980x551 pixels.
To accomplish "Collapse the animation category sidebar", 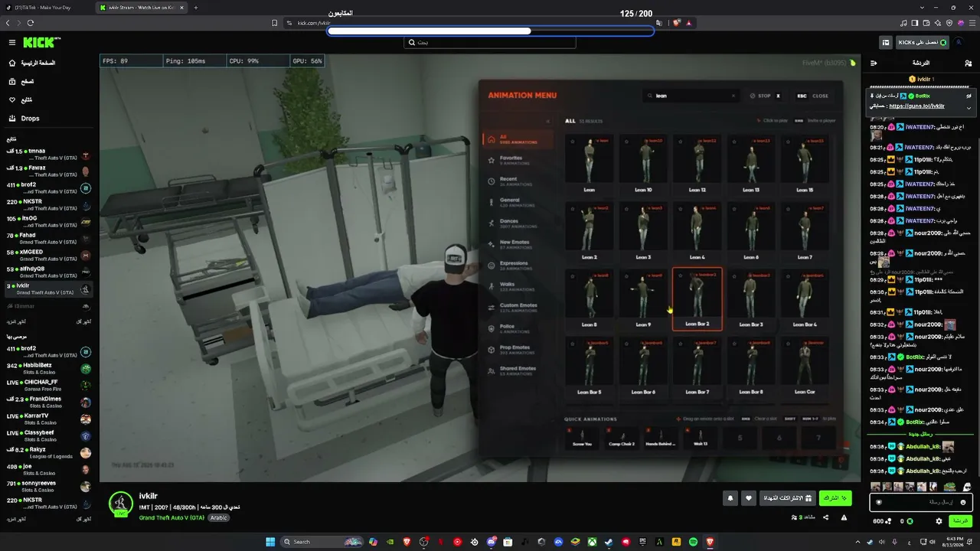I will [547, 121].
